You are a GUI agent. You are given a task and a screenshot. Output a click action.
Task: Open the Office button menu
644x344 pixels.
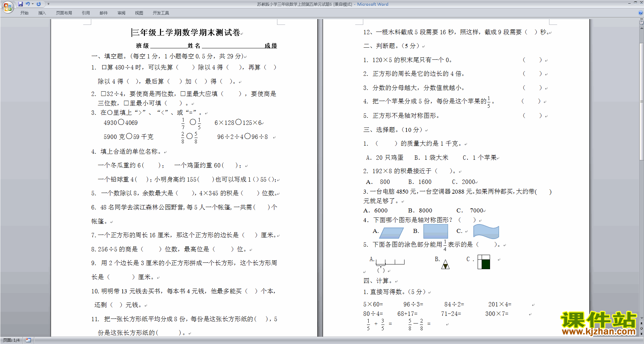pos(8,7)
